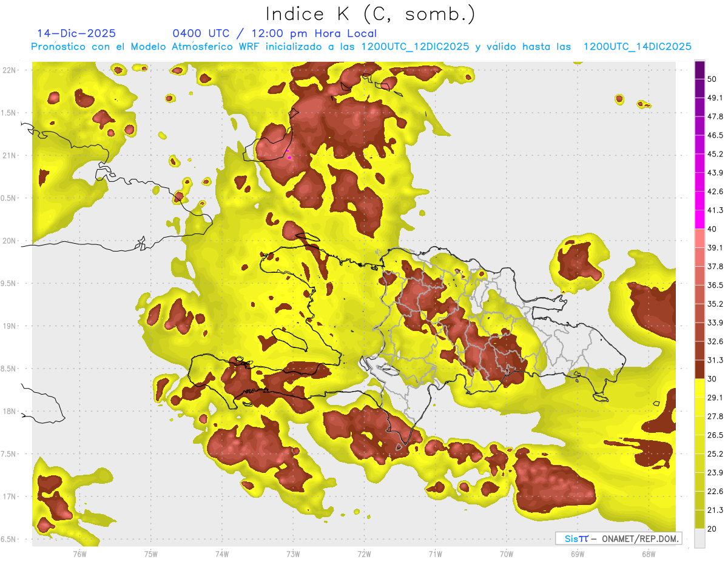728x562 pixels.
Task: Click the "1.5N" latitude axis label
Action: tap(9, 113)
